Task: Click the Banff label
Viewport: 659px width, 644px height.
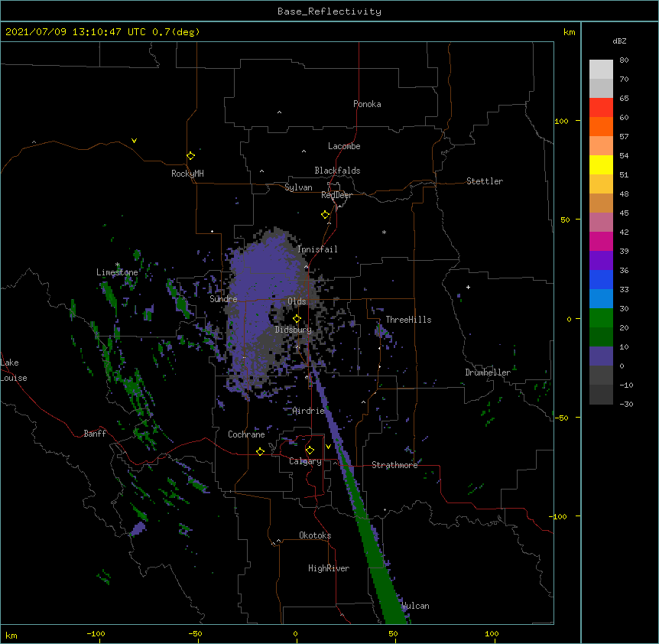Action: (x=95, y=434)
